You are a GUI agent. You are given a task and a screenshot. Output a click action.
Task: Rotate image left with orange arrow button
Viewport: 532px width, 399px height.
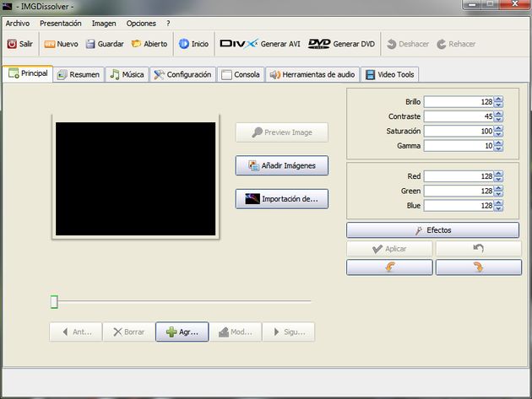(389, 267)
